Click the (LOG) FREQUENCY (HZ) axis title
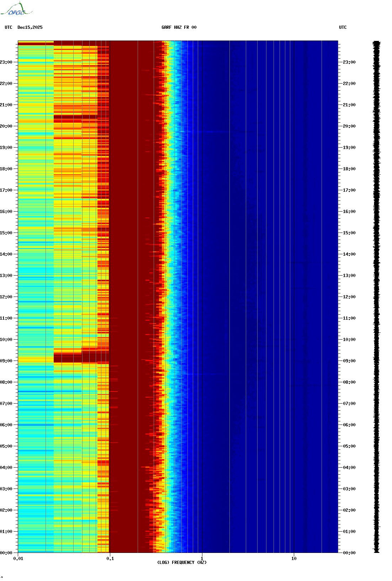392x581 pixels. [x=182, y=563]
